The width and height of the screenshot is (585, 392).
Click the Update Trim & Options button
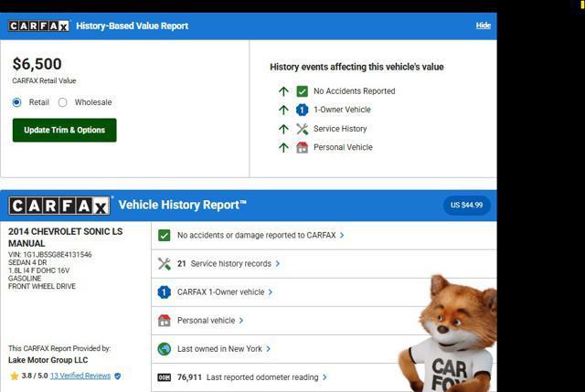(x=65, y=130)
